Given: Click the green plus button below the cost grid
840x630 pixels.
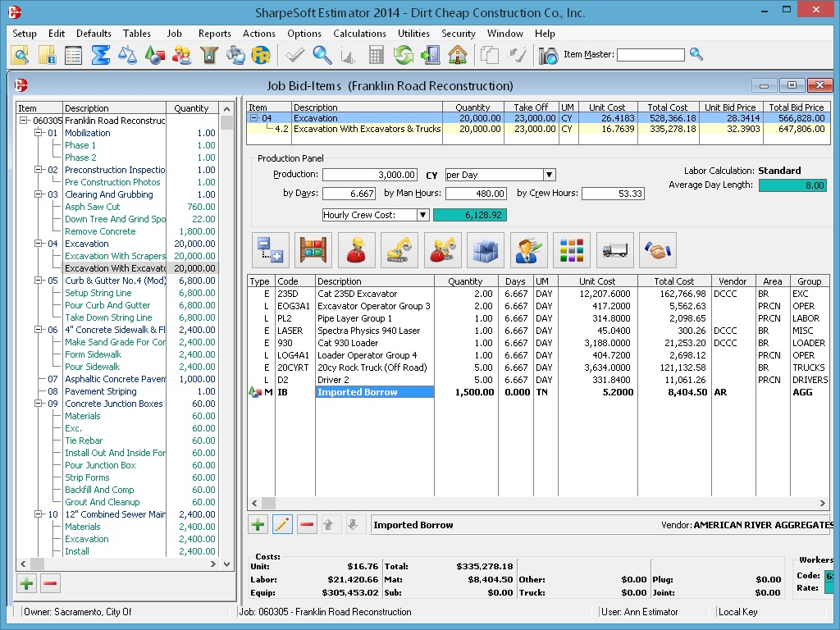Looking at the screenshot, I should point(258,524).
